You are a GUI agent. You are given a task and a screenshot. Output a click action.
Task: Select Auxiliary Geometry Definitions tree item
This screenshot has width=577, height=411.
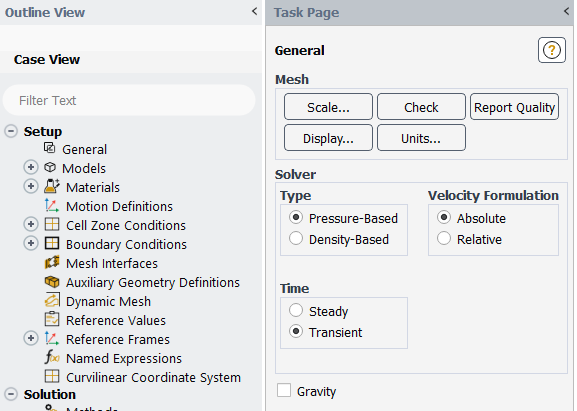[153, 283]
